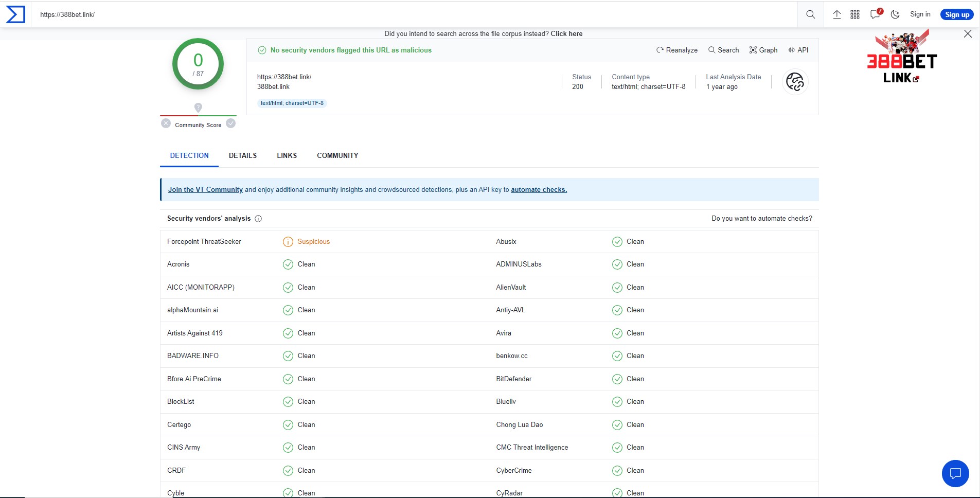Click the Clean check icon for CyberCrime
Viewport: 980px width, 498px height.
point(617,471)
